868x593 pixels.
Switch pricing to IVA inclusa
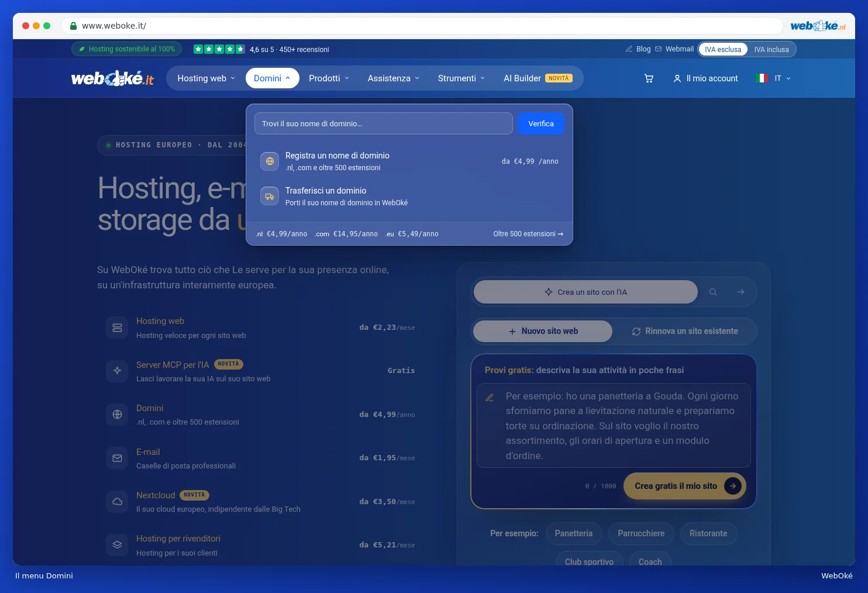coord(771,49)
